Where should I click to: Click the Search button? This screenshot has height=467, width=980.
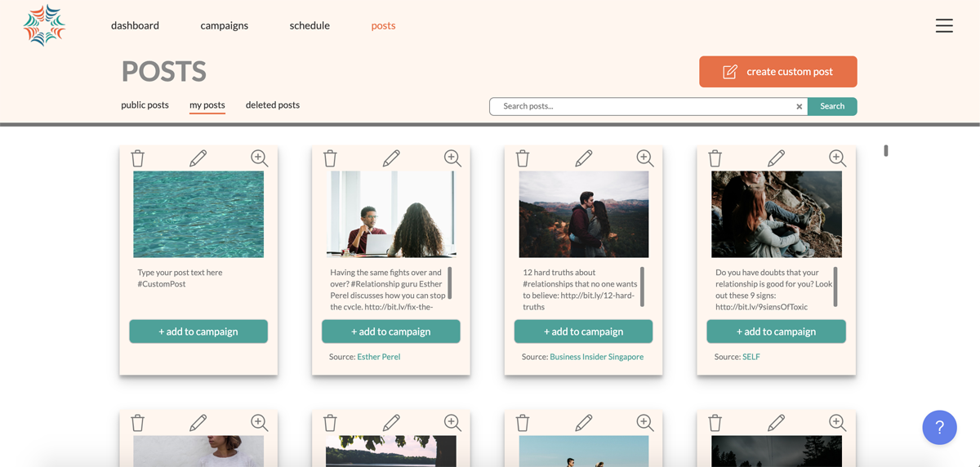pyautogui.click(x=832, y=106)
